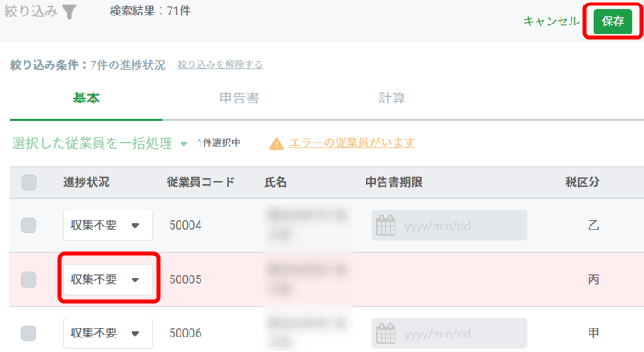Switch to the 申告書 tab
Image resolution: width=644 pixels, height=352 pixels.
tap(239, 98)
